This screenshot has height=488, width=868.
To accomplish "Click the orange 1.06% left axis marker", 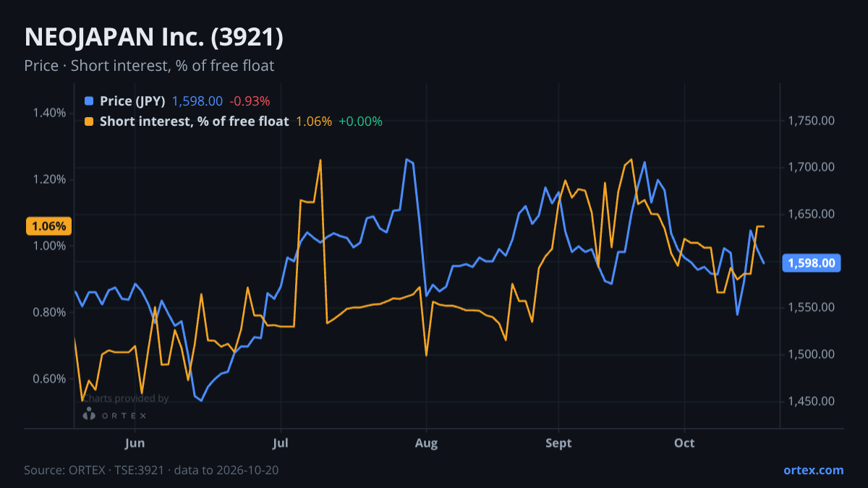I will click(x=48, y=226).
